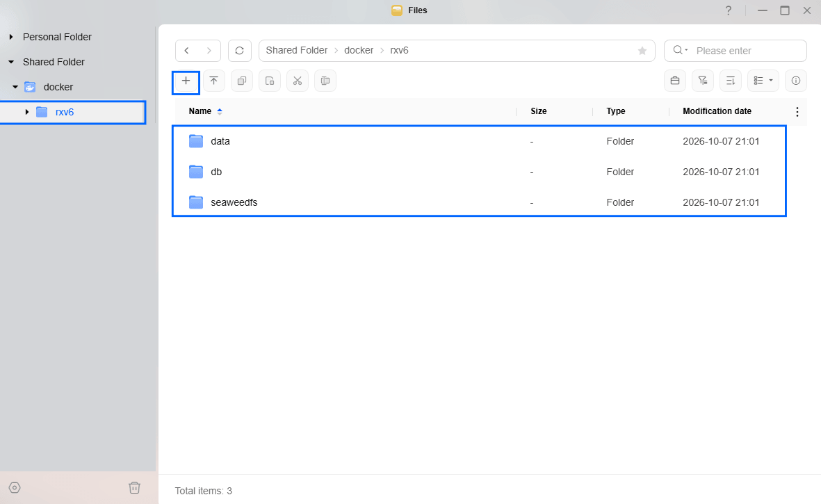821x504 pixels.
Task: Click the data folder icon
Action: tap(196, 141)
